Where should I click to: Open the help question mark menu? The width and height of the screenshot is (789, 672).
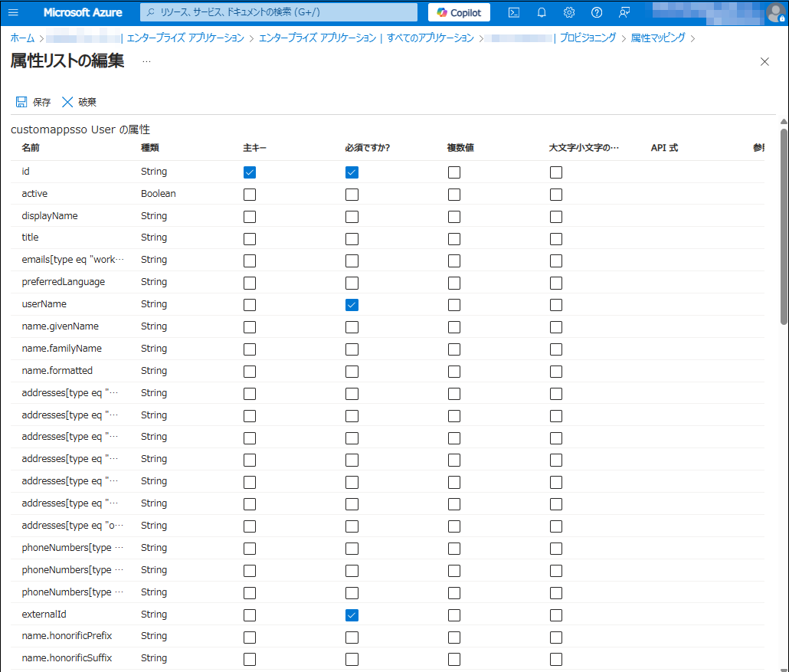point(596,12)
